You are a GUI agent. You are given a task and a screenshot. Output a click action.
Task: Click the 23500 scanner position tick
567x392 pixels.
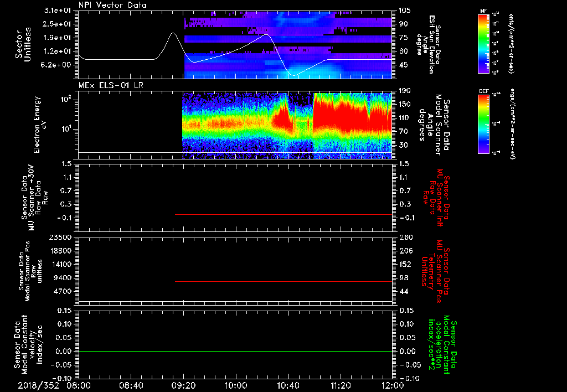61,238
